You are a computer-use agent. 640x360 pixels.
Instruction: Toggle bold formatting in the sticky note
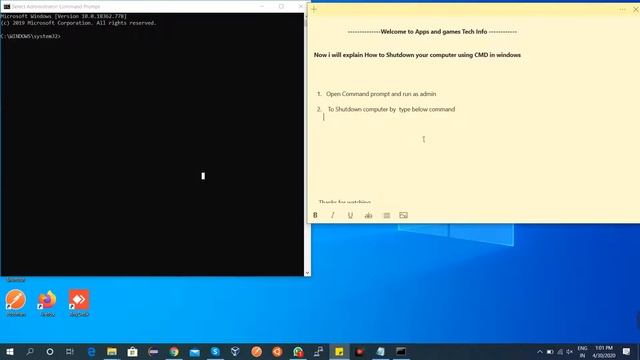315,215
